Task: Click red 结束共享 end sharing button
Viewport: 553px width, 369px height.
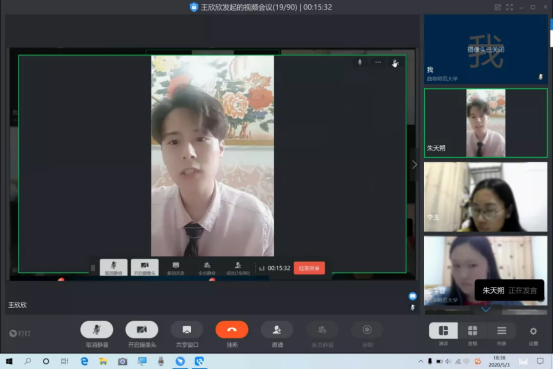Action: 309,268
